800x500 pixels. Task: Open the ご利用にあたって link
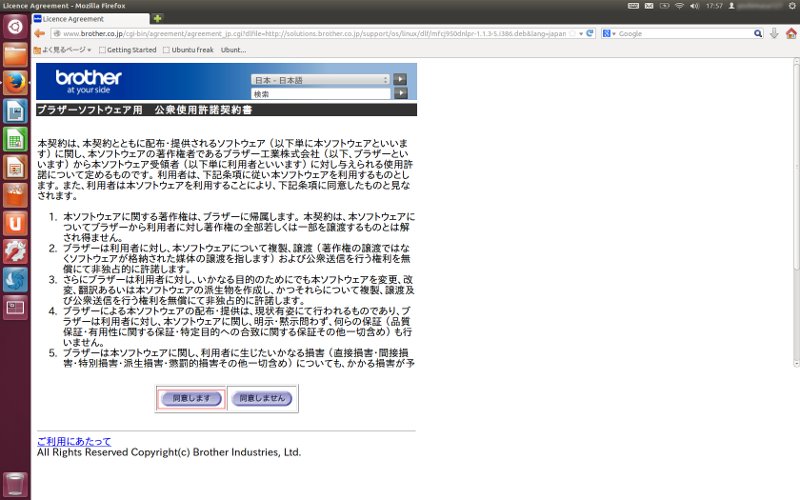click(x=74, y=441)
